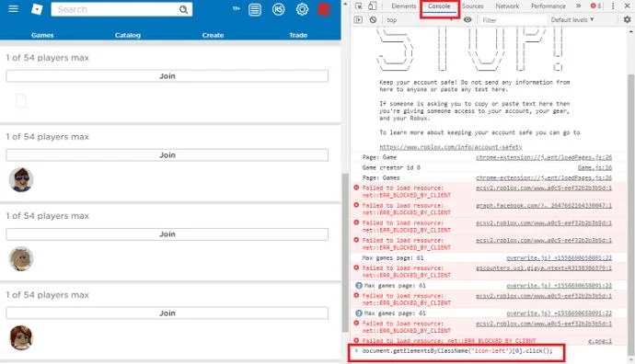
Task: Click the sunglasses player avatar thumbnail
Action: point(21,179)
